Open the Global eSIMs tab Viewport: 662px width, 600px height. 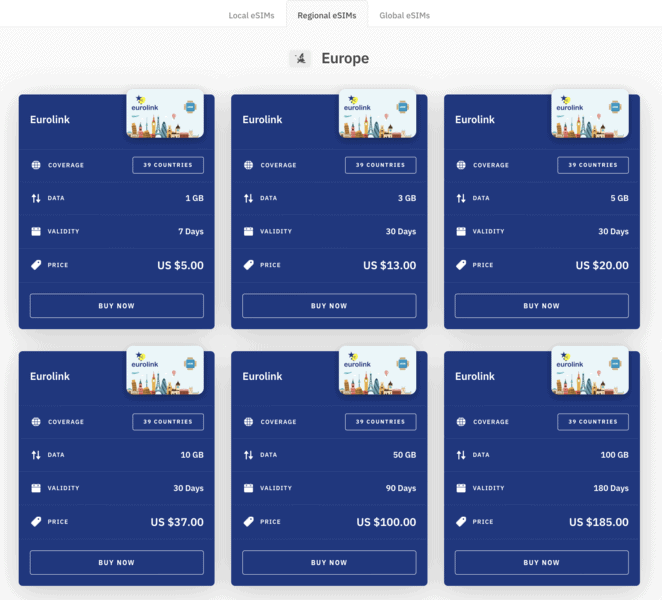click(x=404, y=15)
